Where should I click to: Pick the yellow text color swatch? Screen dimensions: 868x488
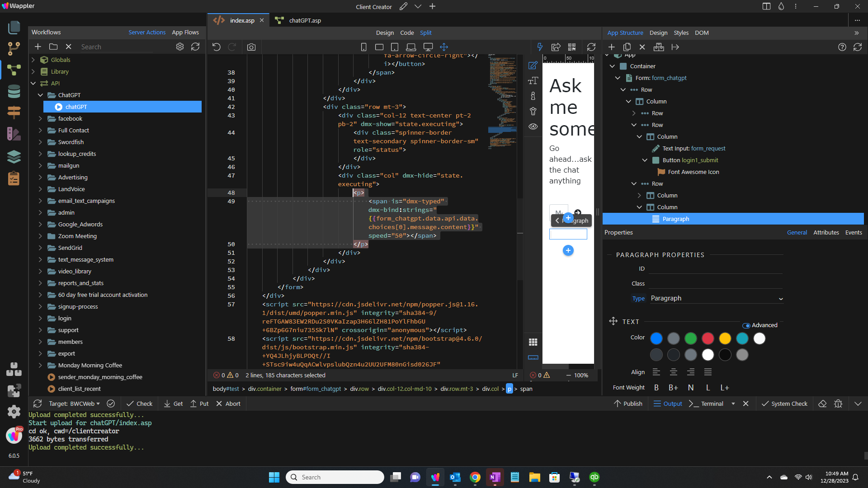point(725,338)
